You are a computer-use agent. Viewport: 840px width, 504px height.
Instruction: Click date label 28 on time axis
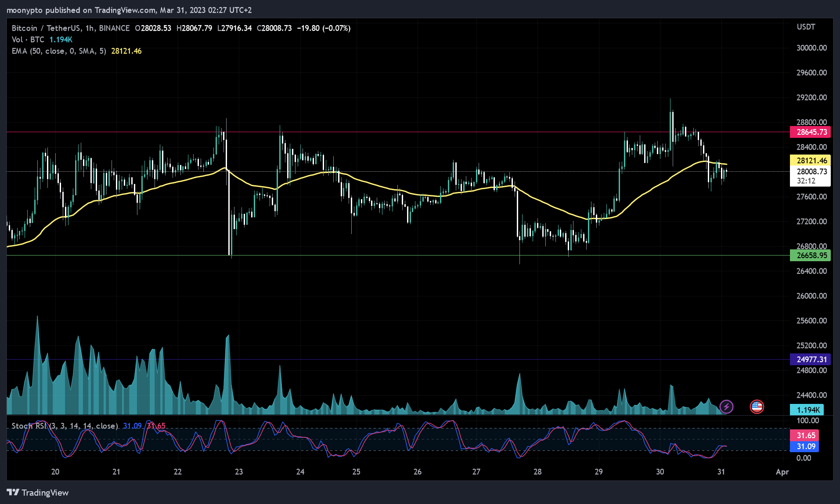point(537,472)
